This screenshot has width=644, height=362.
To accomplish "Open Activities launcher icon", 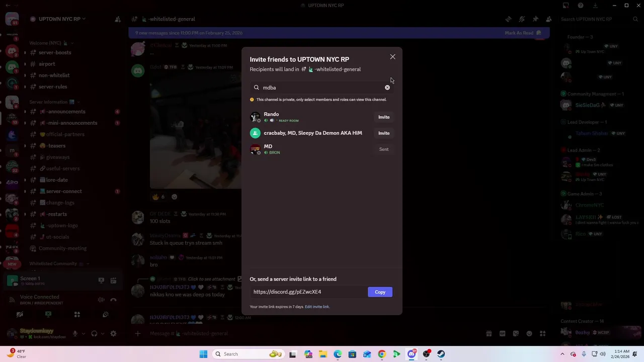I will pos(77,314).
